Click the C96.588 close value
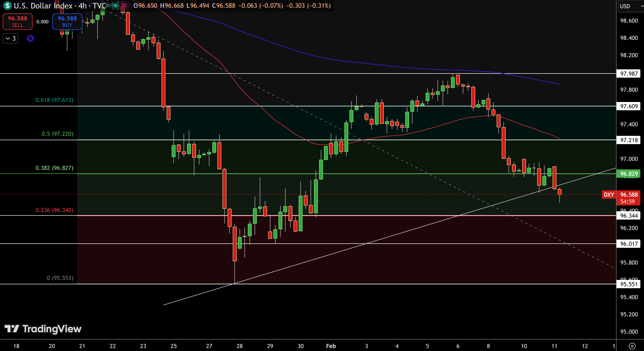Viewport: 644px width, 351px height. click(224, 6)
